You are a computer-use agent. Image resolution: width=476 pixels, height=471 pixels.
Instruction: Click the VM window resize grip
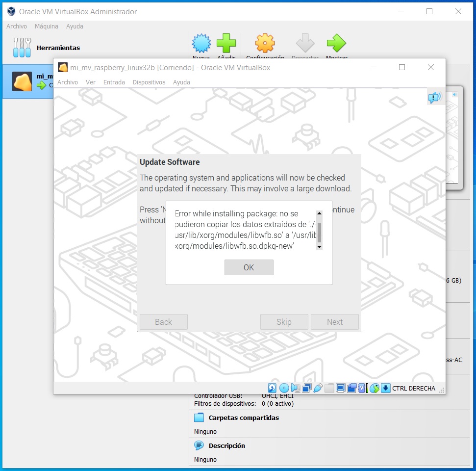pyautogui.click(x=442, y=391)
